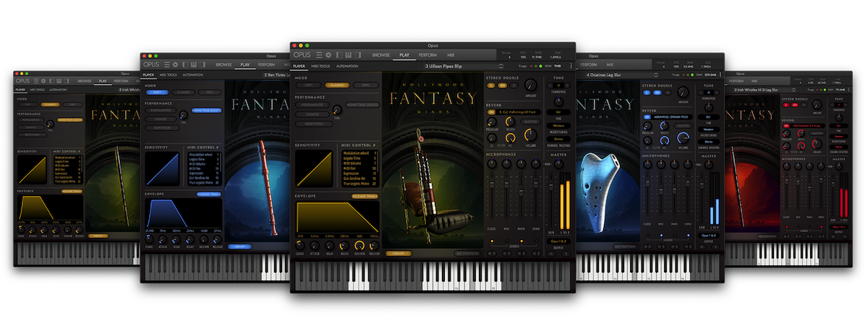Adjust the Envelope Attack knob in front window

click(315, 245)
